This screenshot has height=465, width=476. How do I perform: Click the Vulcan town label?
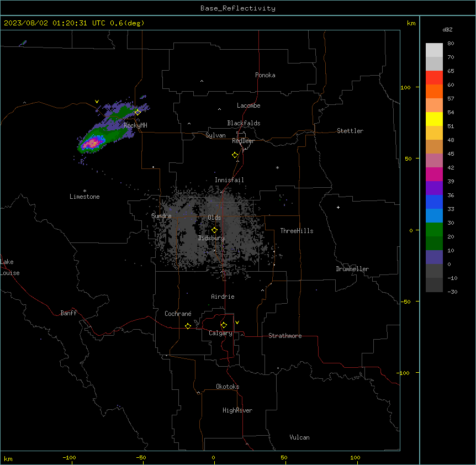299,437
